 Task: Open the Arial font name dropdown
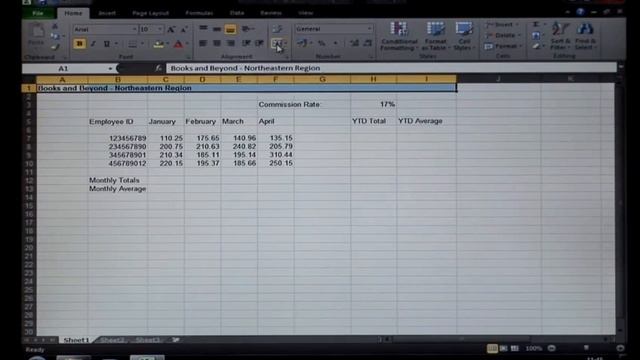134,29
